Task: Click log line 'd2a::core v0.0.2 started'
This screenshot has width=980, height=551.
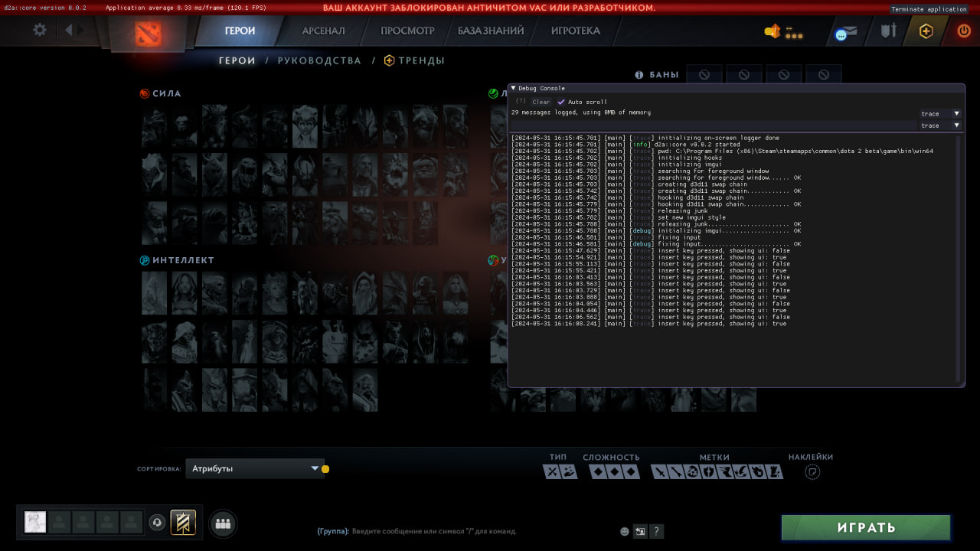Action: [697, 145]
